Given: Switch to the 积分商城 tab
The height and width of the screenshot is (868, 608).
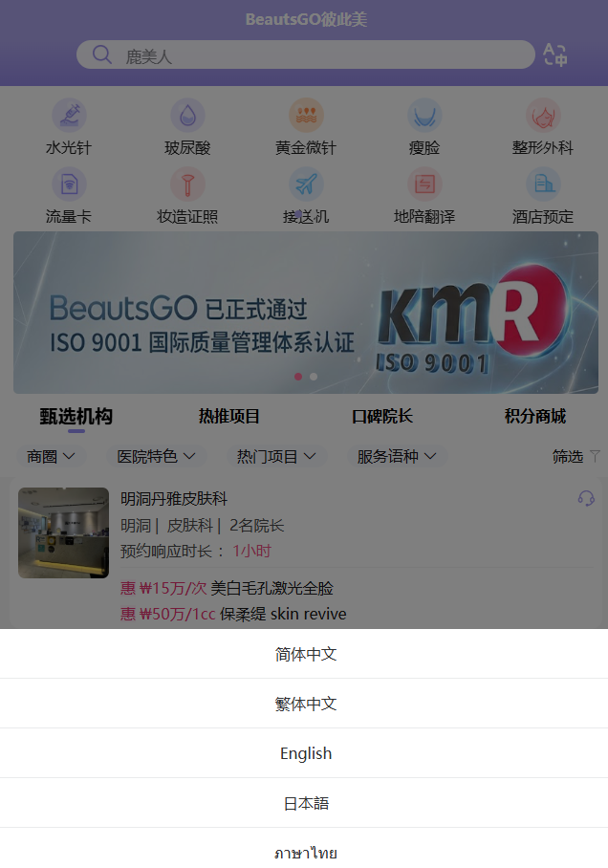Looking at the screenshot, I should 535,416.
